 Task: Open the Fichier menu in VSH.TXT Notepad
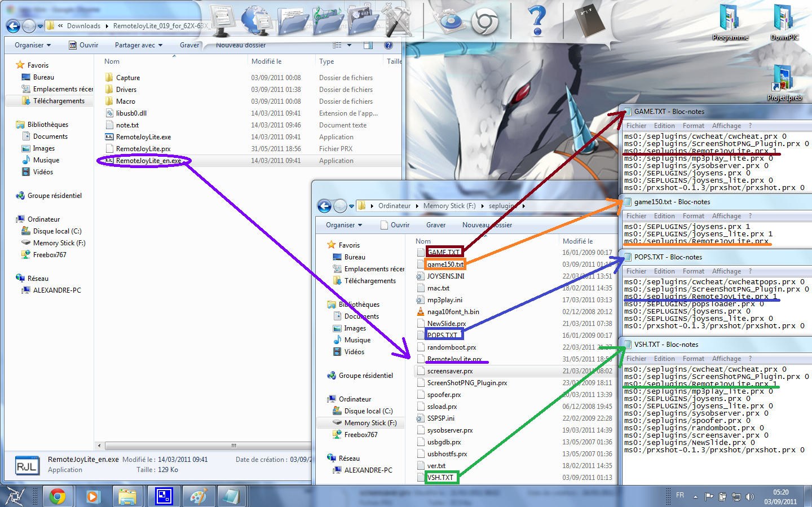[636, 359]
